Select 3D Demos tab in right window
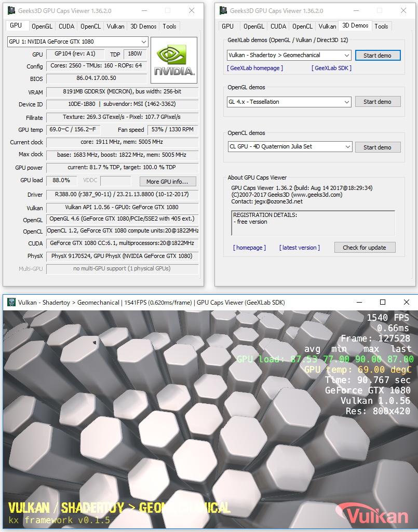Image resolution: width=418 pixels, height=532 pixels. [x=355, y=25]
